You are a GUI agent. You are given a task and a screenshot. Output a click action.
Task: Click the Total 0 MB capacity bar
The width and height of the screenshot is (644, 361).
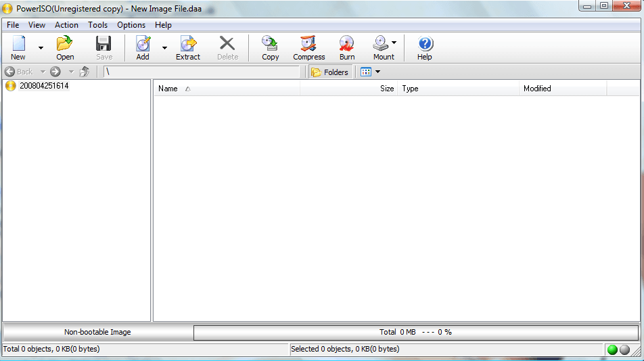tap(415, 333)
